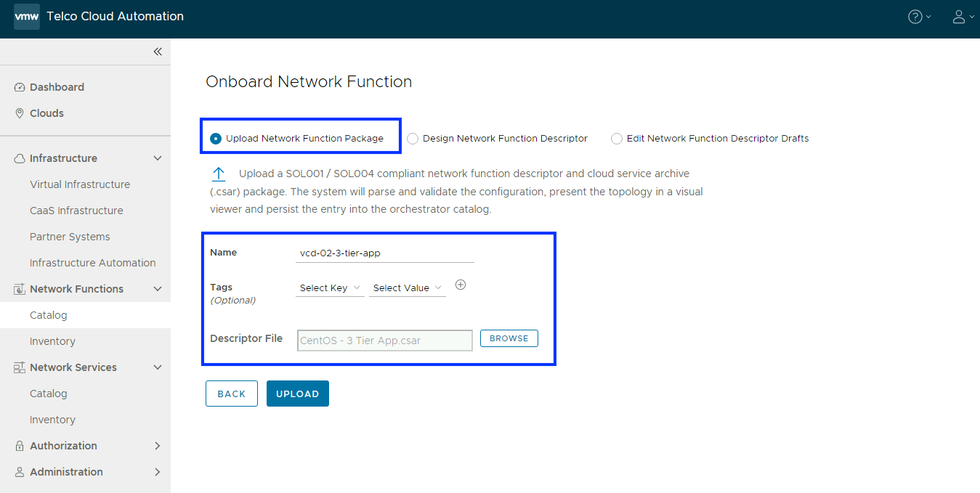Select Edit Network Function Descriptor Drafts option

coord(617,139)
